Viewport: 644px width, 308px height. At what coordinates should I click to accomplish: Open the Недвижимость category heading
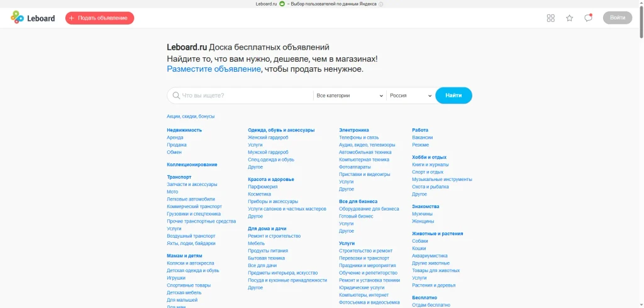tap(184, 130)
